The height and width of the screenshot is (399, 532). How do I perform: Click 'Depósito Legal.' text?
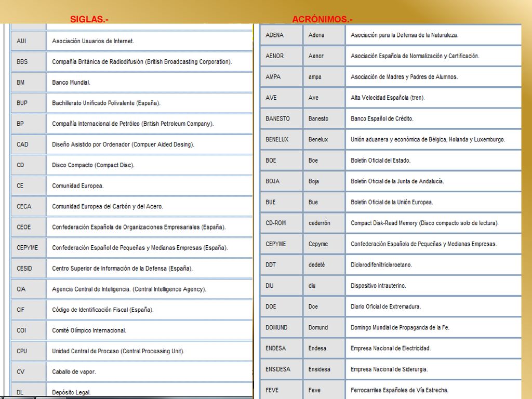[71, 393]
